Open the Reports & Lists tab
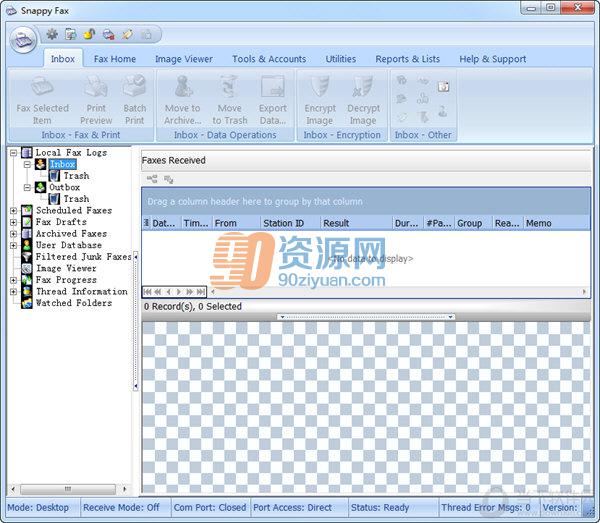This screenshot has width=600, height=523. [408, 59]
